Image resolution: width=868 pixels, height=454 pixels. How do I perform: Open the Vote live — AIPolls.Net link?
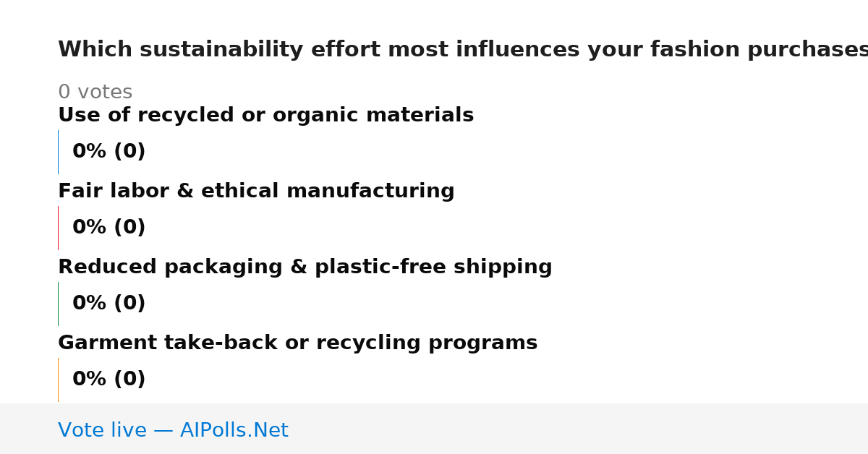173,431
